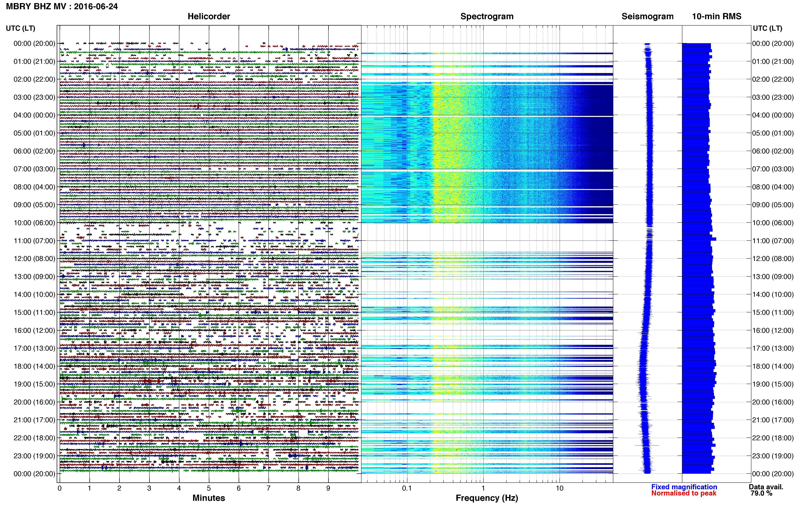The image size is (812, 508).
Task: Click the left '17:00 (13:00)' time label
Action: click(x=34, y=348)
